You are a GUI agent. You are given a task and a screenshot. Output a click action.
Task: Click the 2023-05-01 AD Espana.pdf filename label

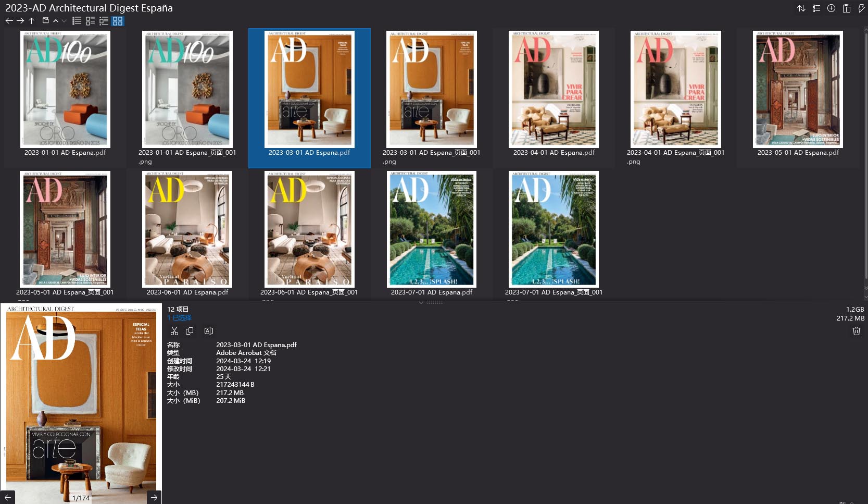[798, 153]
